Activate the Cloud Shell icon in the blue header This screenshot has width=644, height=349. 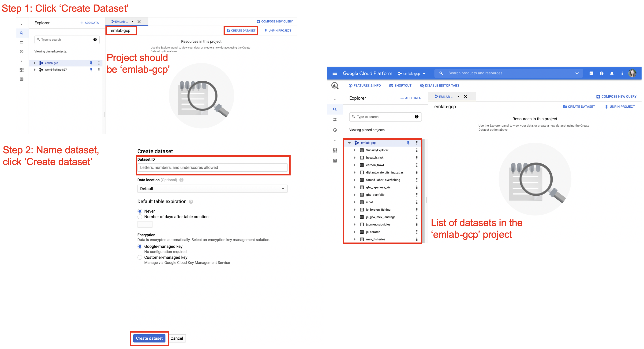[591, 73]
